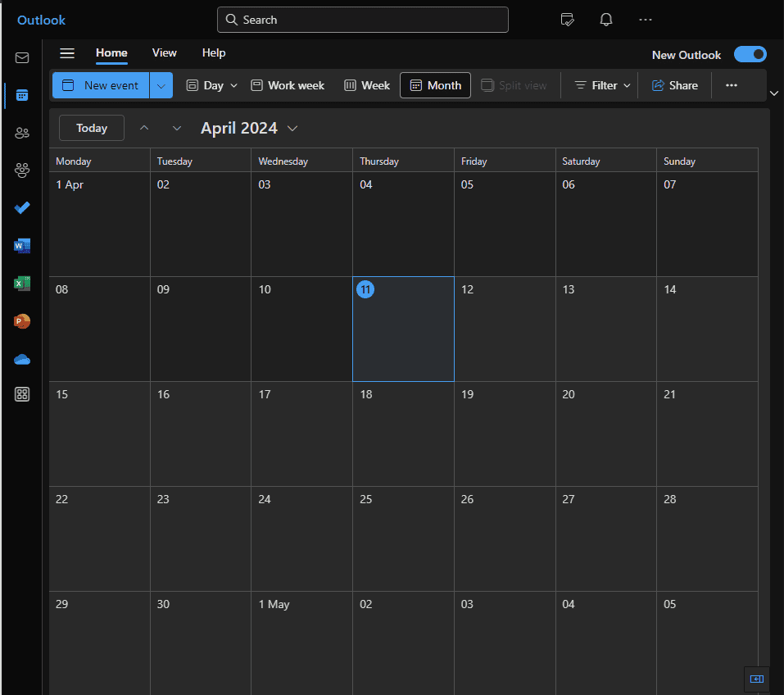Select Day view
The height and width of the screenshot is (695, 784).
tap(205, 85)
